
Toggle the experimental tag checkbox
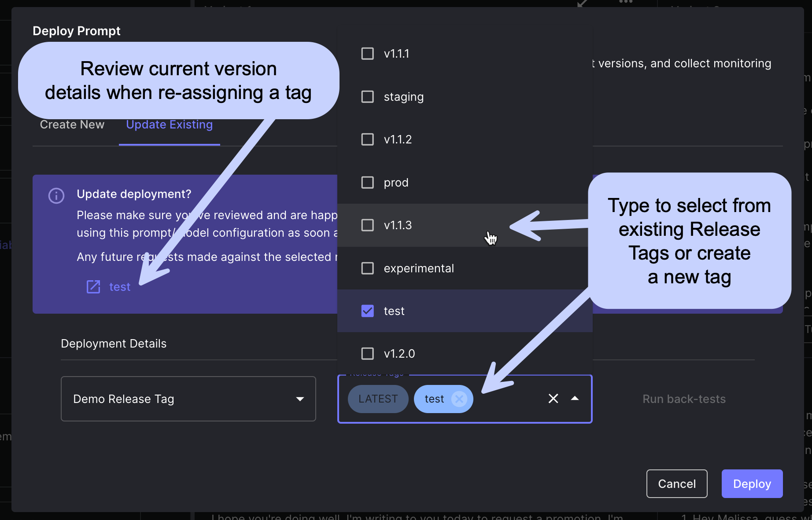tap(367, 268)
